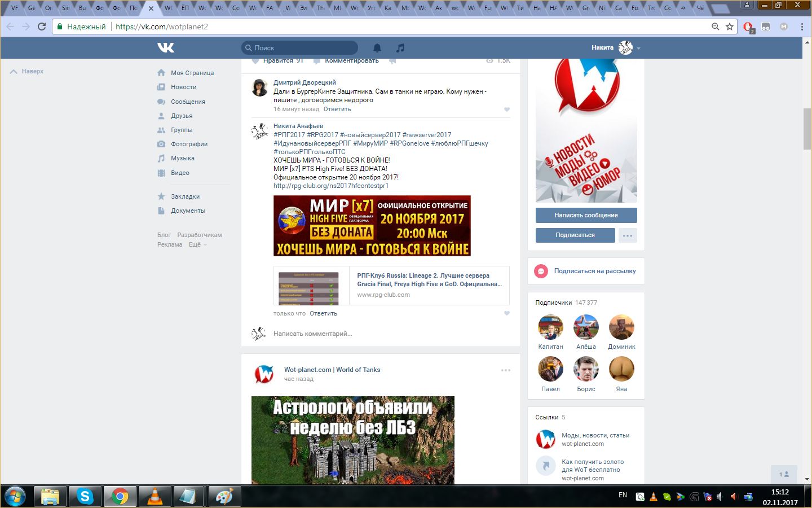Expand the Ещё footer dropdown
This screenshot has height=508, width=812.
click(x=197, y=244)
